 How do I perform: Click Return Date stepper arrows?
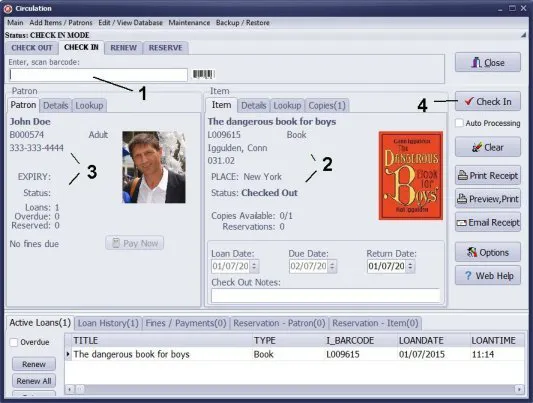(410, 266)
